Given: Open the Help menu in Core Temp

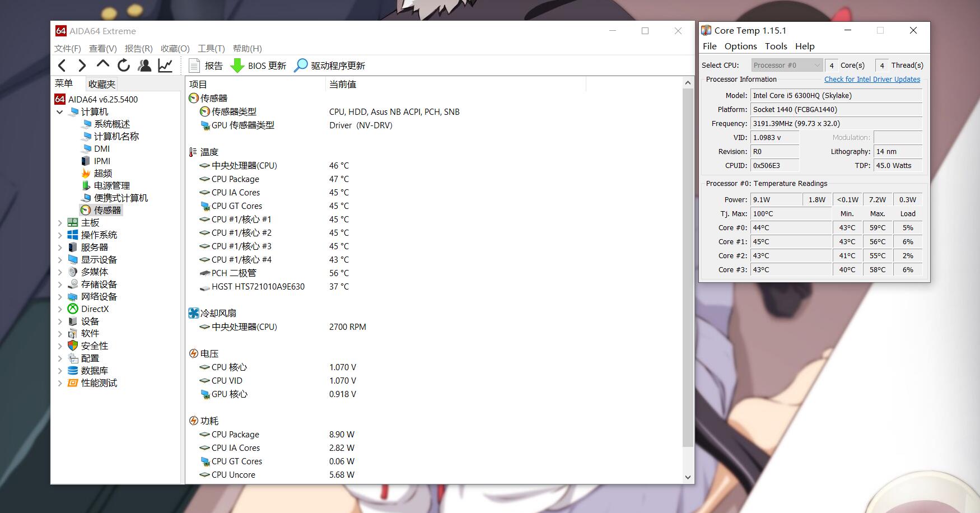Looking at the screenshot, I should pyautogui.click(x=805, y=46).
